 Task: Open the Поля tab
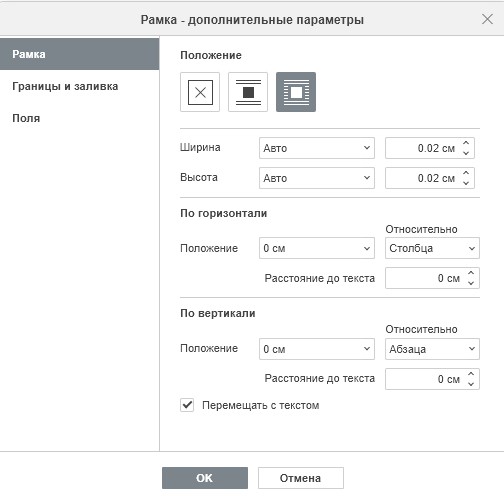click(x=79, y=118)
